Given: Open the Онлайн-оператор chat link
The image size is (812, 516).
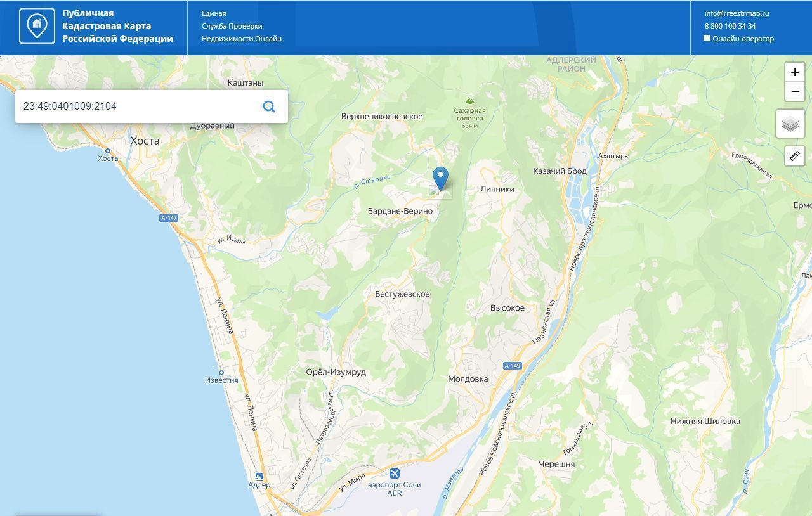Looking at the screenshot, I should point(743,39).
